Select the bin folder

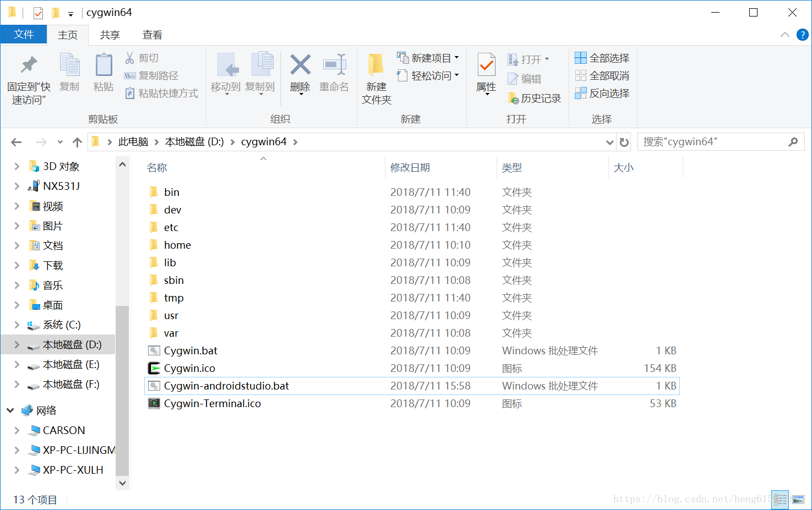coord(172,192)
